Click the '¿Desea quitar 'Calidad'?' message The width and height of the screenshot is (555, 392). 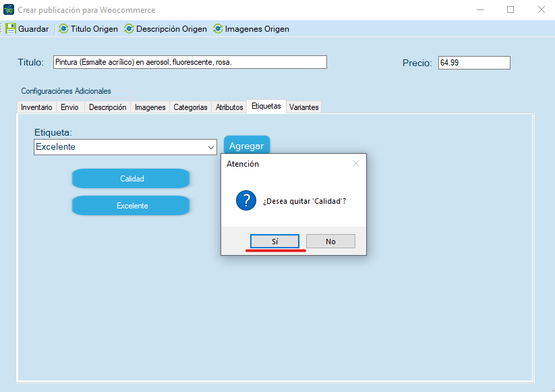[304, 201]
